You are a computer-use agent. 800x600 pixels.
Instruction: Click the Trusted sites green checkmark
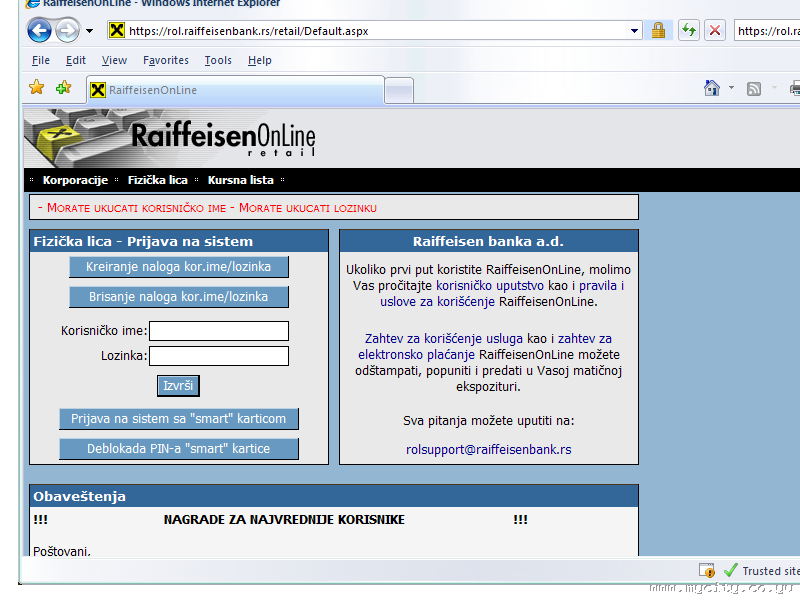tap(731, 570)
